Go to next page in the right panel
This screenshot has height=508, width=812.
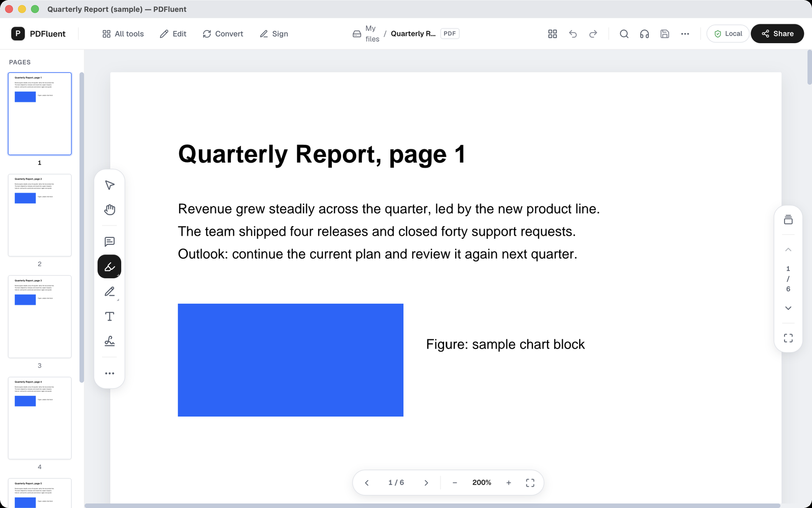point(788,308)
